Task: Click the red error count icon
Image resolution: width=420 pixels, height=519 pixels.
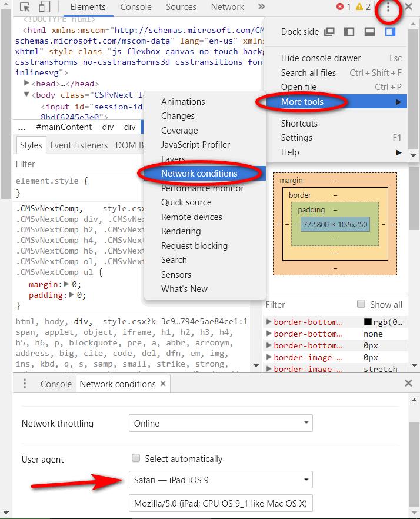Action: click(x=340, y=6)
